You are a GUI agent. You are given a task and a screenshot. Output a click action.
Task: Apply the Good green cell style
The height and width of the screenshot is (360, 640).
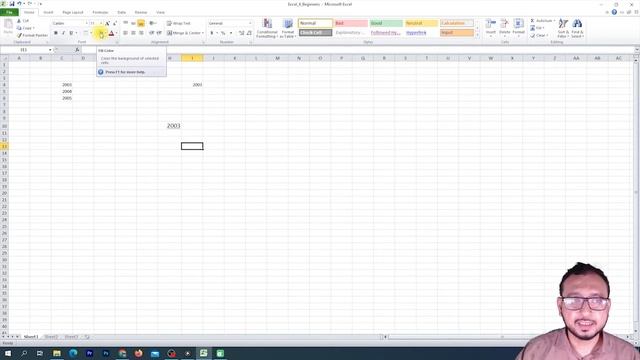pos(386,23)
